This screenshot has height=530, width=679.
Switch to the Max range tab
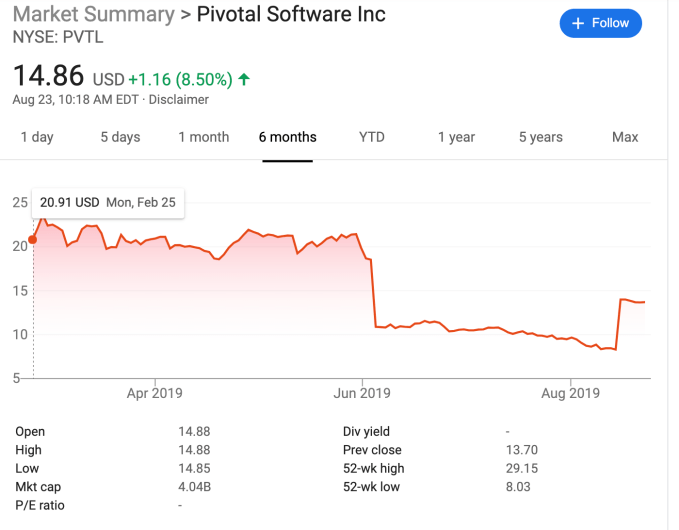point(625,137)
